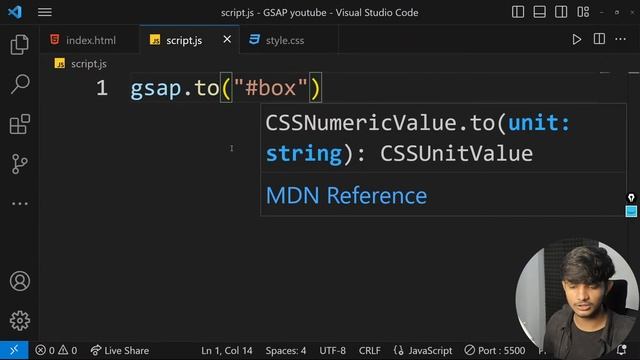640x360 pixels.
Task: Switch to the script.js tab
Action: [184, 40]
